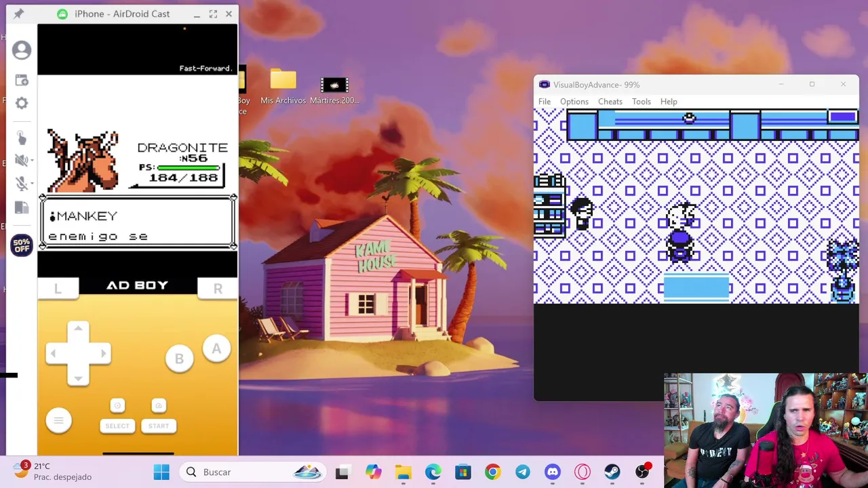Click the VisualBoyAdvance game screen
Screen dimensions: 868x488
pyautogui.click(x=696, y=206)
